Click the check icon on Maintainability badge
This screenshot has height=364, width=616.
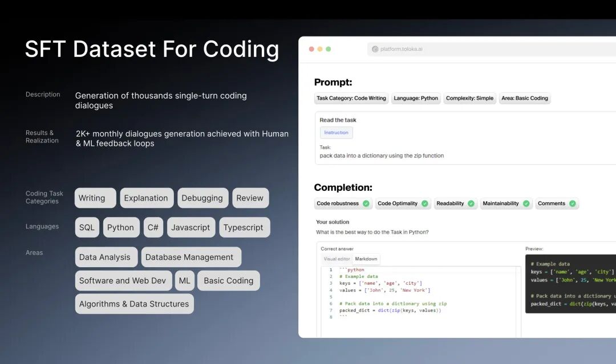click(526, 203)
